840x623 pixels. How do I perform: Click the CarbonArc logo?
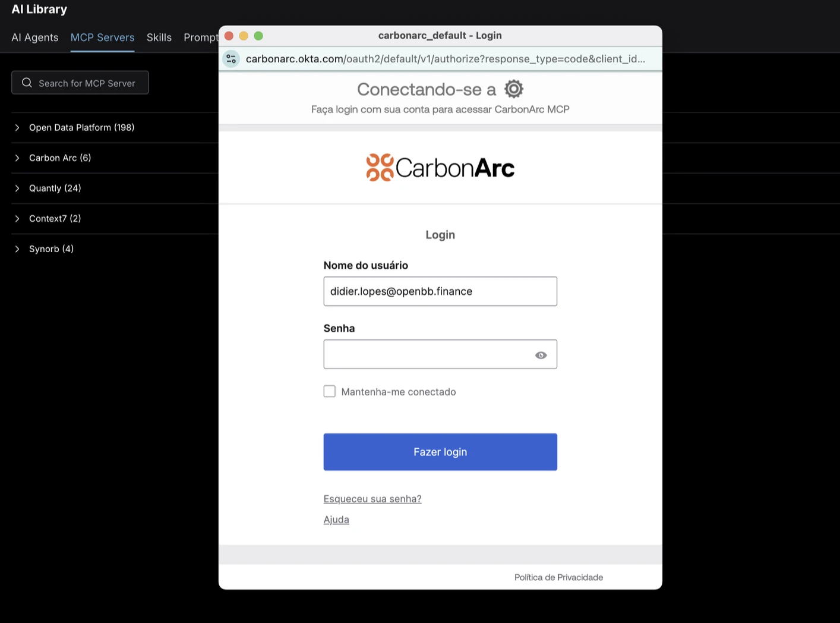[440, 167]
